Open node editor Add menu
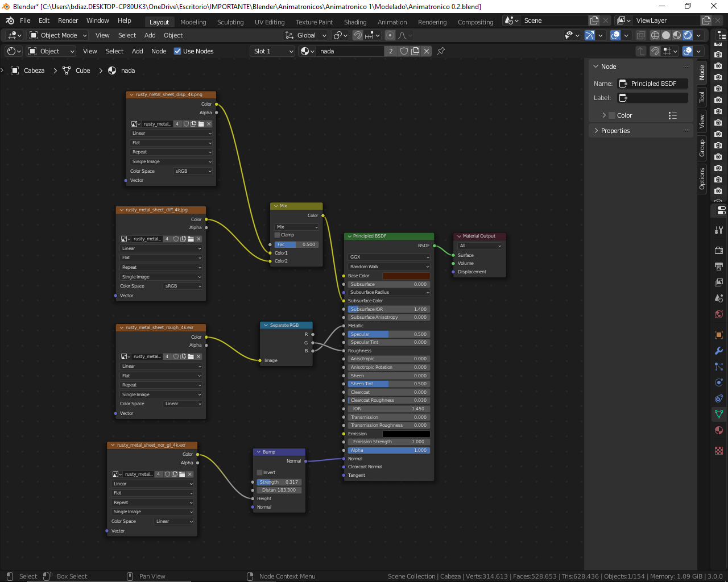 tap(138, 51)
